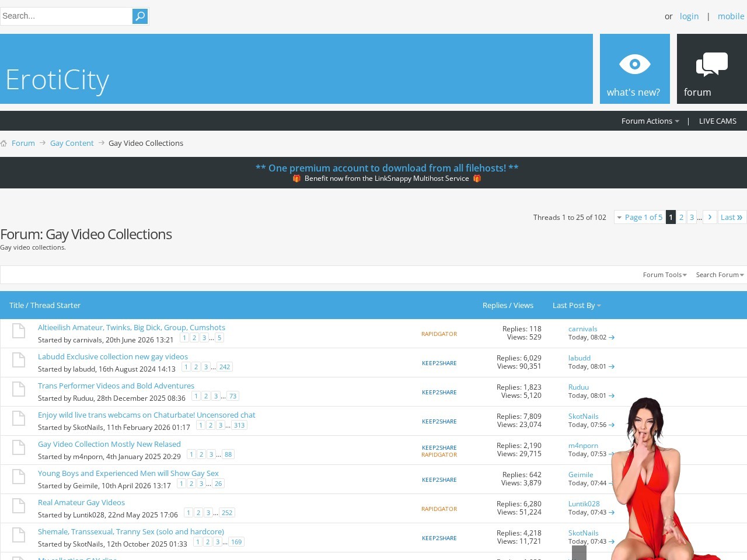Open the what's new eye tile
The height and width of the screenshot is (560, 747).
click(x=635, y=69)
